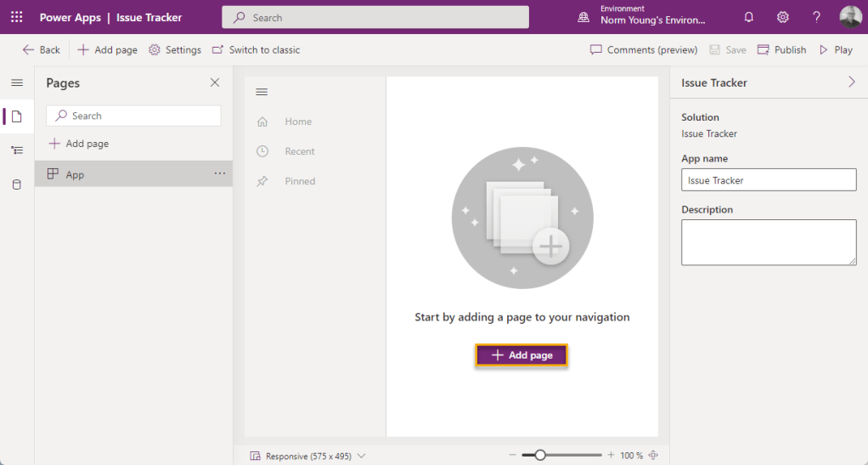868x465 pixels.
Task: Click the zoom in plus icon
Action: (611, 455)
